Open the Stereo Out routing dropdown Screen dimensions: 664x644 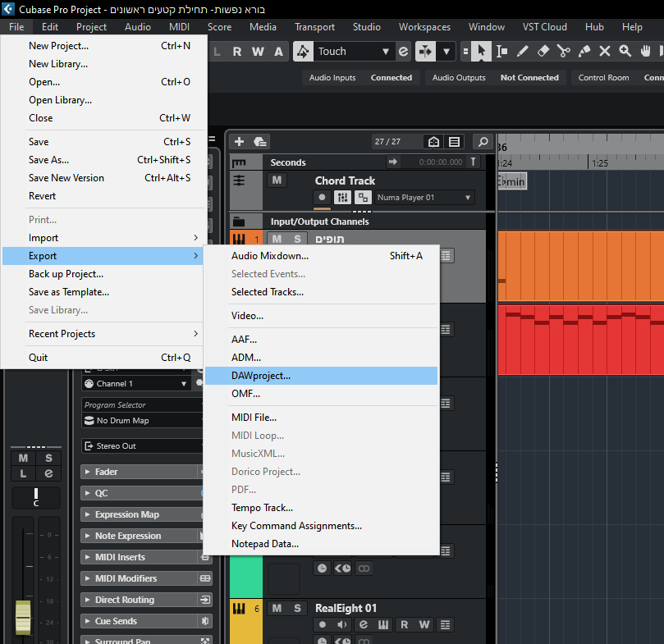tap(142, 445)
